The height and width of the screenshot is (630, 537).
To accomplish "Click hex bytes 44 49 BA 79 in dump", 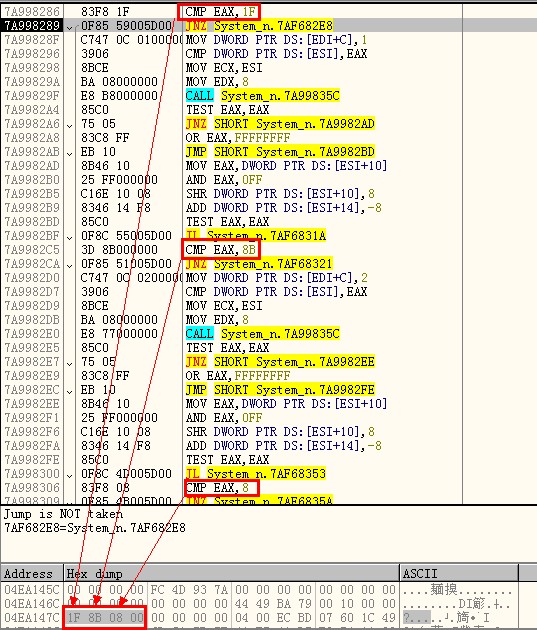I will coord(273,603).
